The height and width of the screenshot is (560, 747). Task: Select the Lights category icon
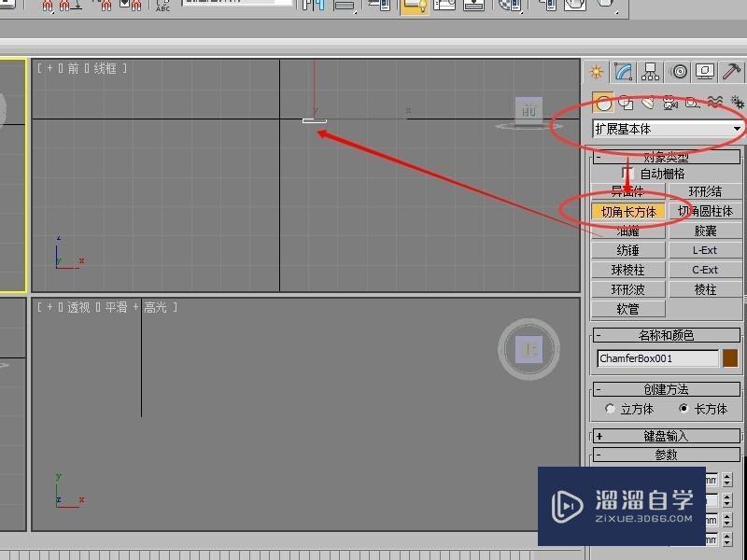pyautogui.click(x=647, y=102)
